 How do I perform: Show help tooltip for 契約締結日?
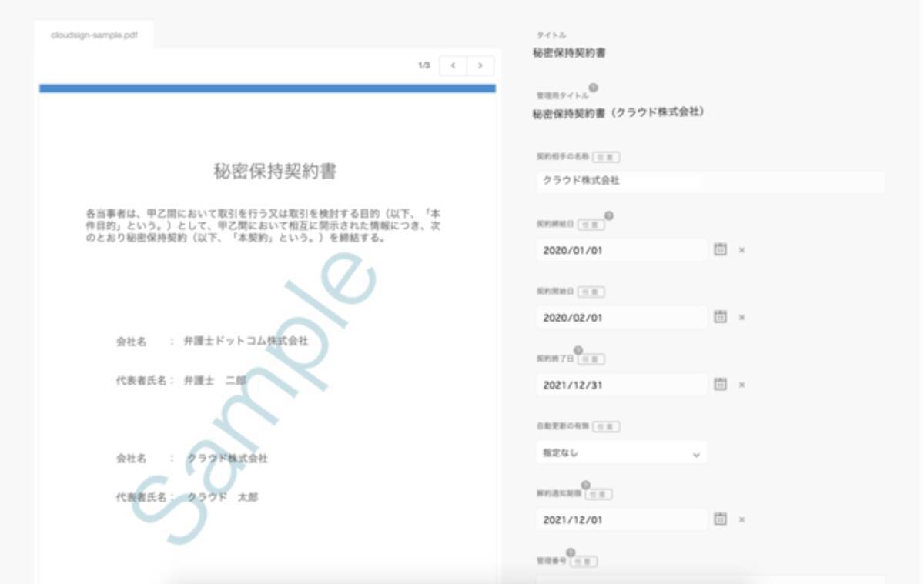(x=608, y=216)
